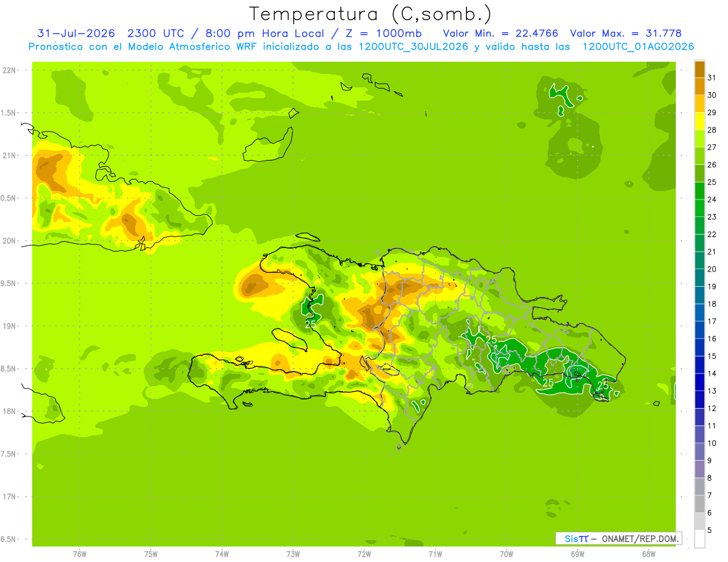Click the '68W' longitude axis label

point(649,554)
